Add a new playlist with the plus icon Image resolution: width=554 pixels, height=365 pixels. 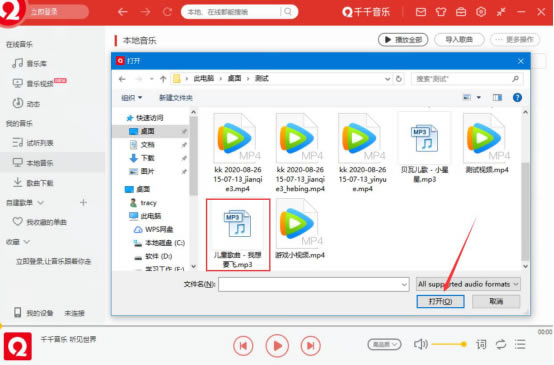pos(83,202)
